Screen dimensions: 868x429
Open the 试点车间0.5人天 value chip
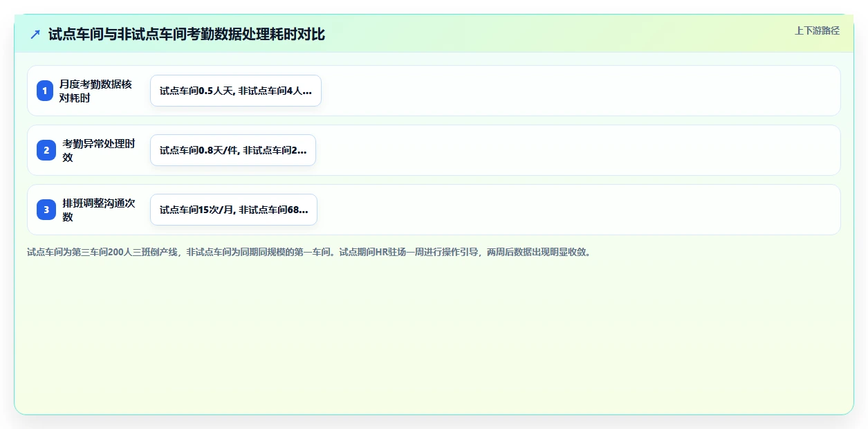pyautogui.click(x=236, y=91)
